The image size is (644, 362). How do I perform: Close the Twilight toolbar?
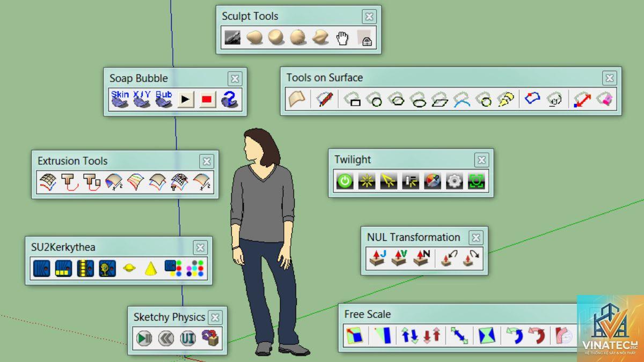tap(482, 160)
